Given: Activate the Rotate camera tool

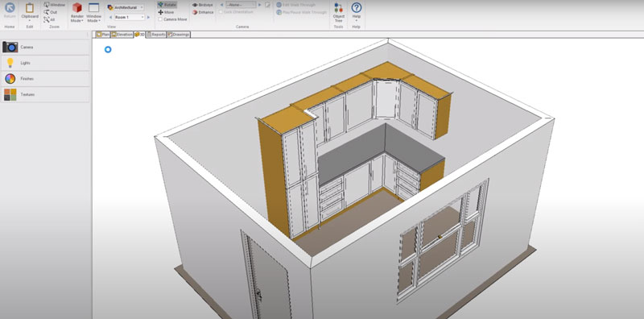Looking at the screenshot, I should tap(167, 5).
